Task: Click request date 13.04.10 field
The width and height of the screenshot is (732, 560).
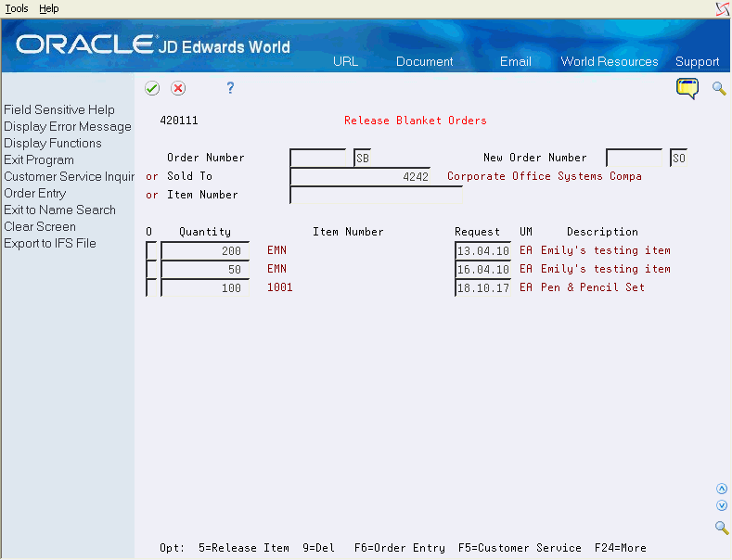Action: tap(483, 250)
